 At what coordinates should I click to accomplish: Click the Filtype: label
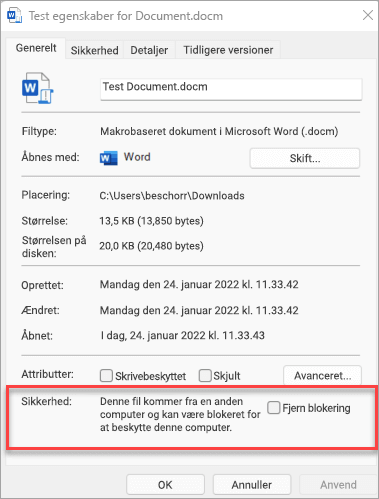point(39,131)
